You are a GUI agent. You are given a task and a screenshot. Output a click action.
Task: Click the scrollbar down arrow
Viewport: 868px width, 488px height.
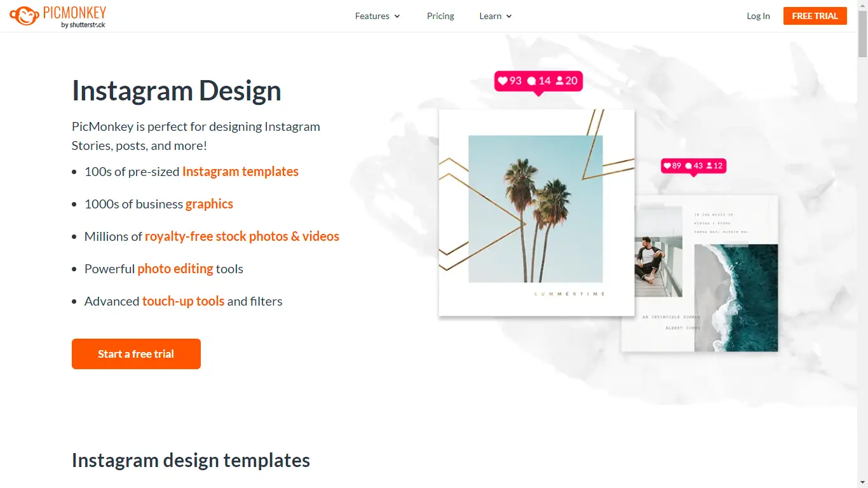click(x=862, y=482)
